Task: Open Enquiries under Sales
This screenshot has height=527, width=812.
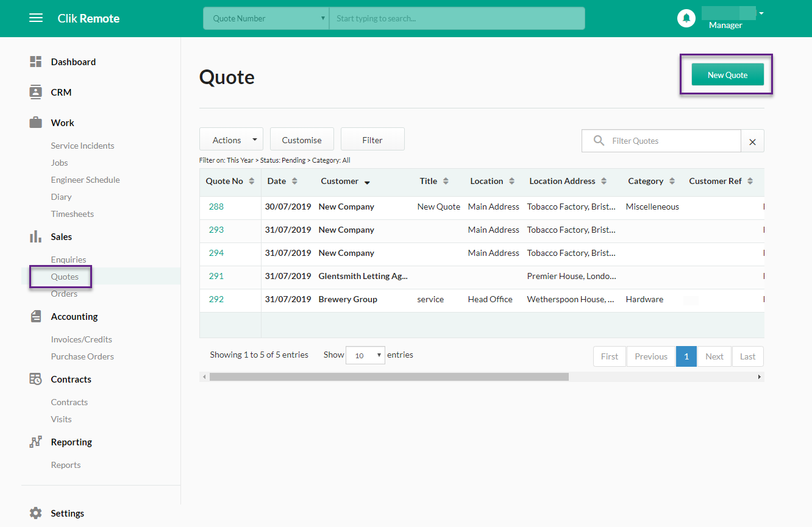Action: pyautogui.click(x=68, y=260)
